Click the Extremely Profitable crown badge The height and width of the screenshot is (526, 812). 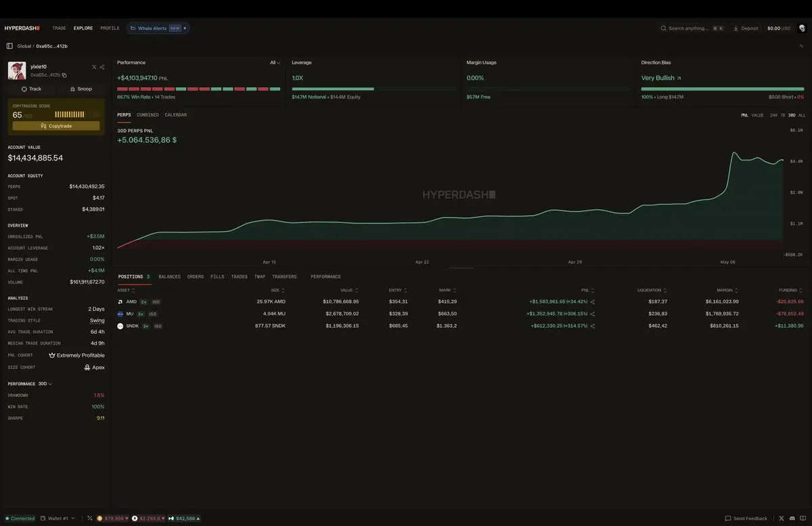76,355
